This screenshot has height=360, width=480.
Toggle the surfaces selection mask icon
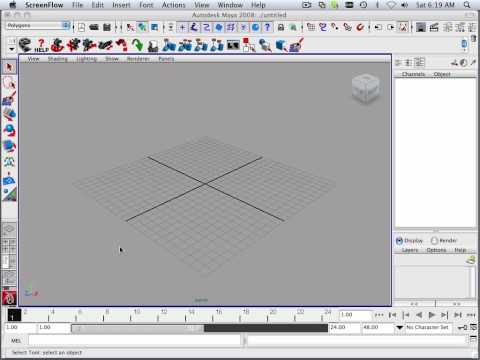coord(219,27)
